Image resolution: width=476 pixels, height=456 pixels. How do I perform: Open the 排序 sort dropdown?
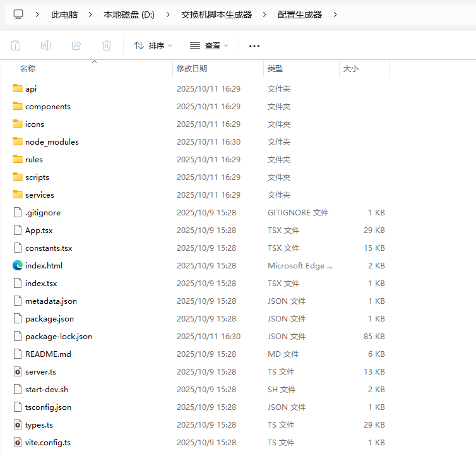coord(153,45)
